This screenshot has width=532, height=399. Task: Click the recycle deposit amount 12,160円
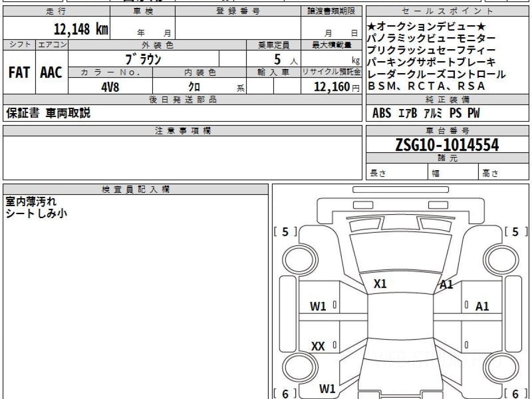click(x=331, y=87)
